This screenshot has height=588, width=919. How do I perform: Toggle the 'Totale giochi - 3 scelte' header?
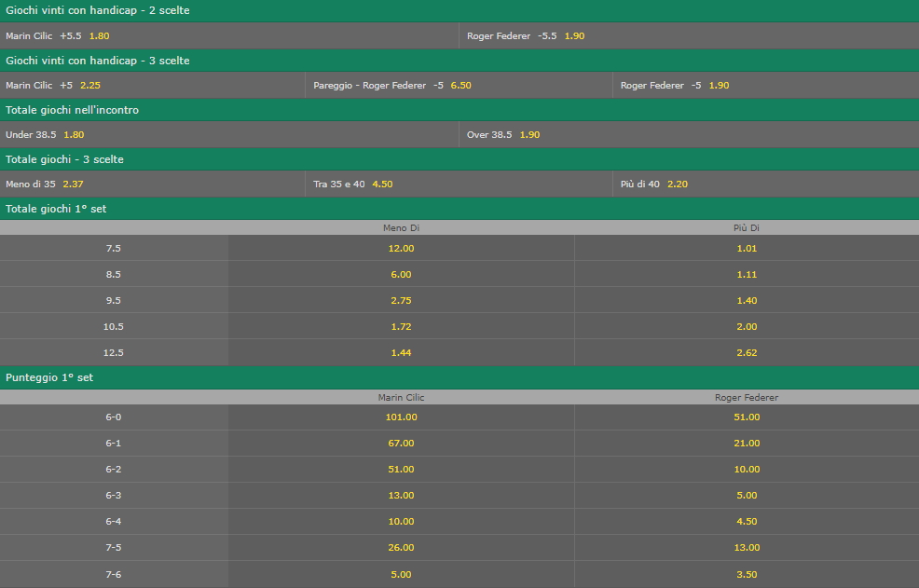click(459, 159)
